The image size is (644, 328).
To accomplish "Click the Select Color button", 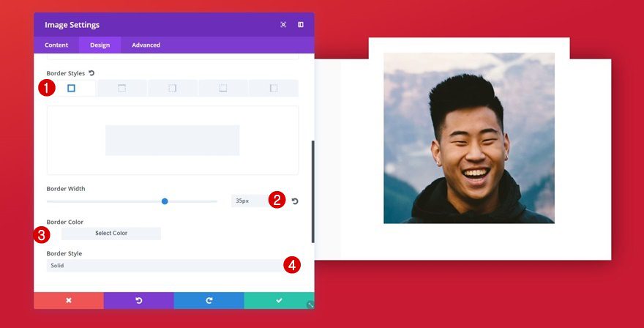I will (x=111, y=234).
